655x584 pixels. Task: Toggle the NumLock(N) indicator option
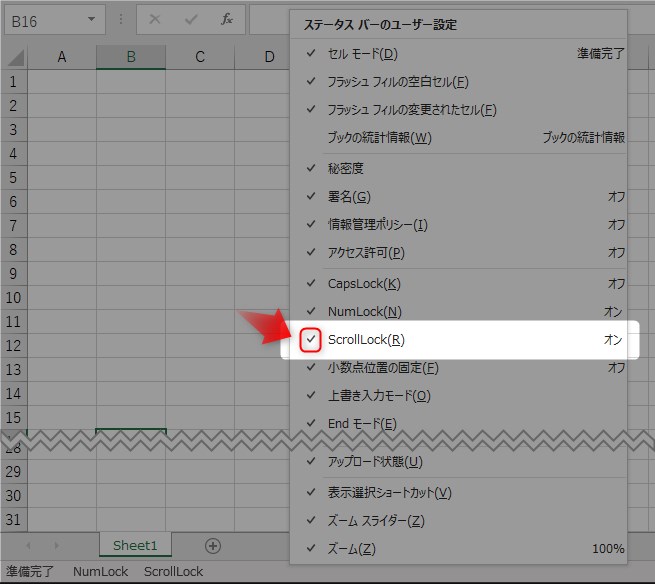(x=364, y=312)
